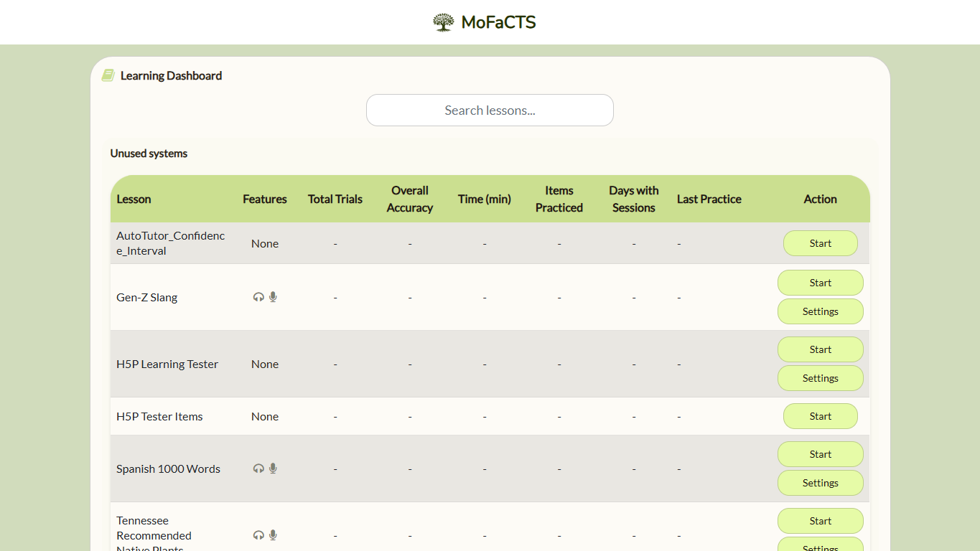Click the microphone icon for Tennessee Native Plants
The image size is (980, 551).
(x=273, y=535)
